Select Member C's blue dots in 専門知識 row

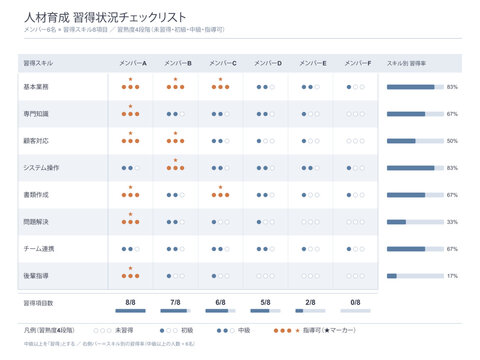pos(220,114)
